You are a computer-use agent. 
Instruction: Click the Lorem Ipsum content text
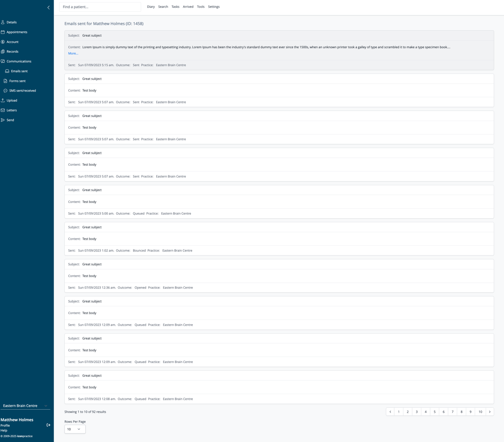pyautogui.click(x=266, y=47)
